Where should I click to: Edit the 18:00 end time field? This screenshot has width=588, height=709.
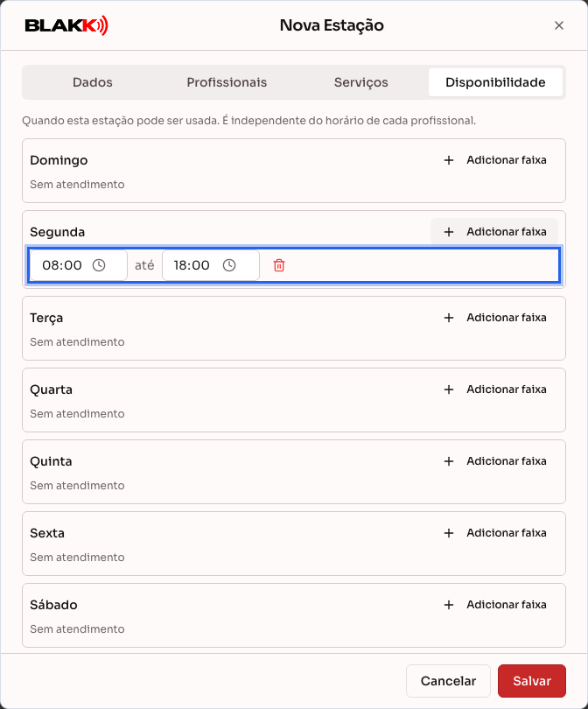pos(211,265)
